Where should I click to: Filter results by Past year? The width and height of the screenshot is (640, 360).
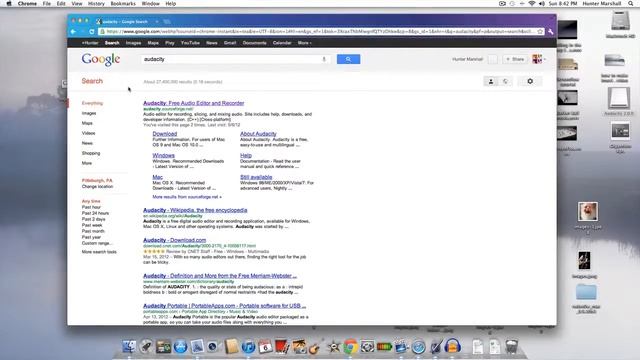91,237
